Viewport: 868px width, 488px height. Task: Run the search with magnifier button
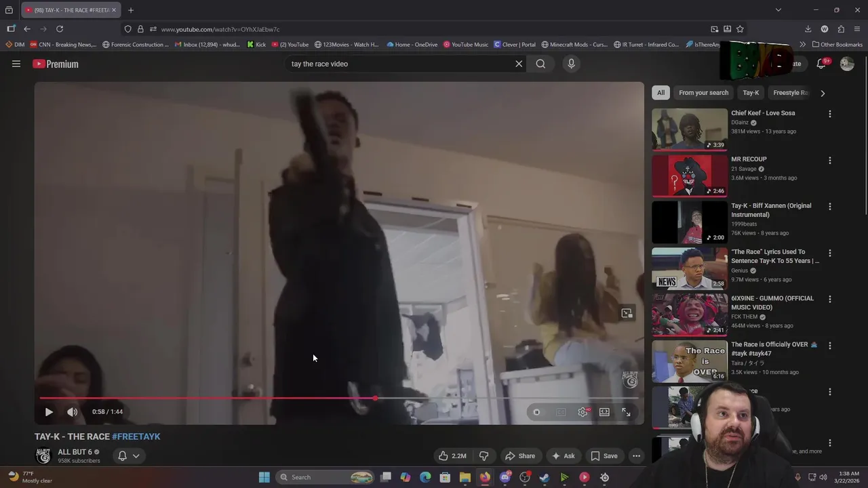540,64
